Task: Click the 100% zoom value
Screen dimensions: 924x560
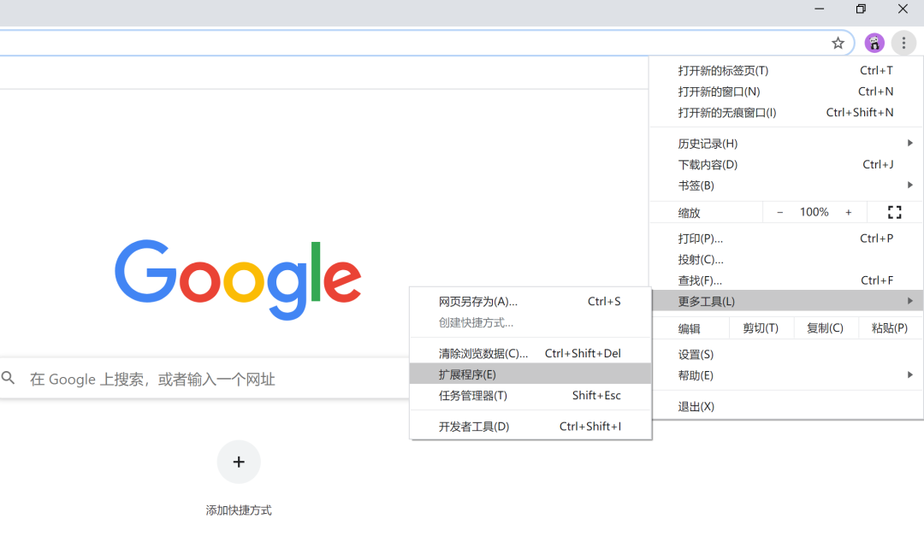Action: pyautogui.click(x=814, y=212)
